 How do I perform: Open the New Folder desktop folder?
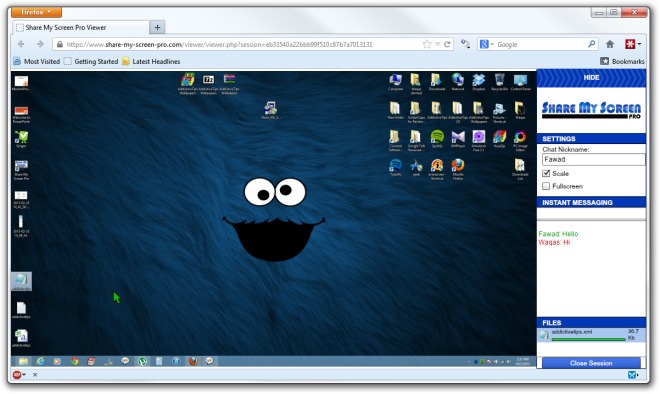click(395, 110)
